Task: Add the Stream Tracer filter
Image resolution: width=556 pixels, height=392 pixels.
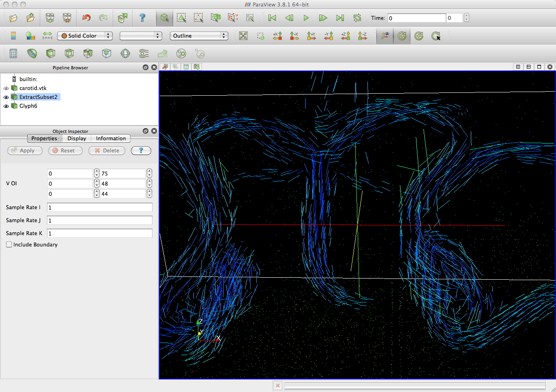Action: coord(144,54)
